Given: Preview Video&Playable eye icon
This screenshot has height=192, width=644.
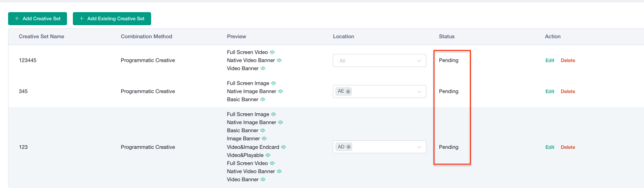Looking at the screenshot, I should 268,155.
